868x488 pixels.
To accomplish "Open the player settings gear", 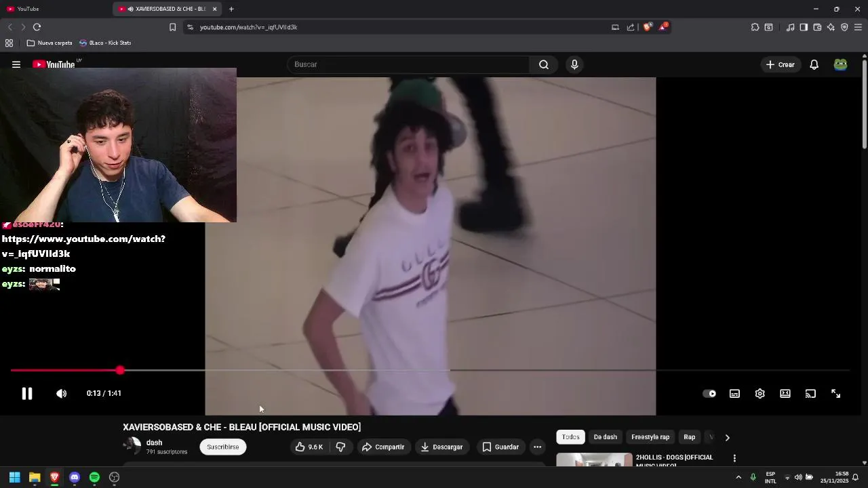I will click(759, 393).
